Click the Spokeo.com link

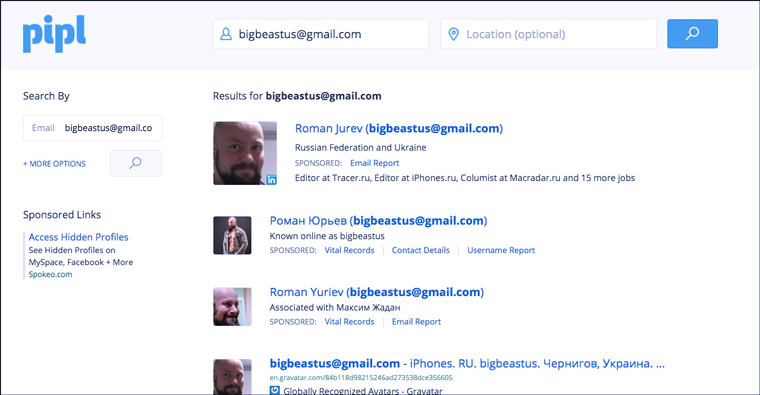pyautogui.click(x=50, y=274)
